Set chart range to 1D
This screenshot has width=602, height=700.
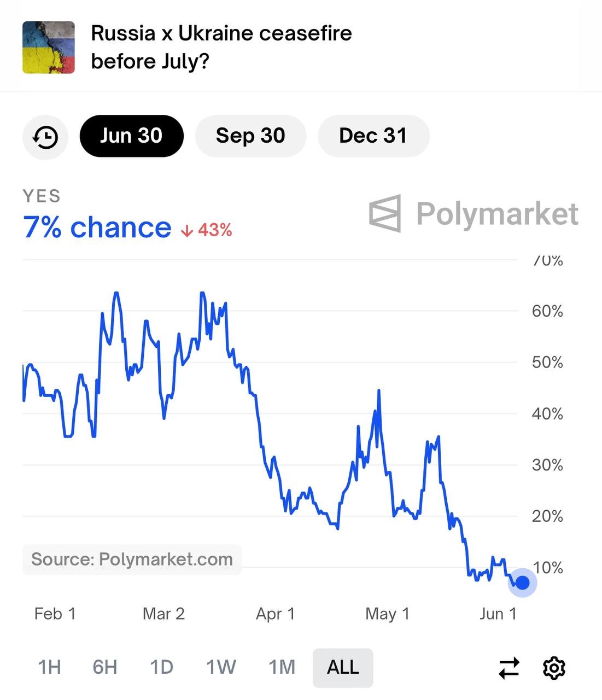point(162,667)
